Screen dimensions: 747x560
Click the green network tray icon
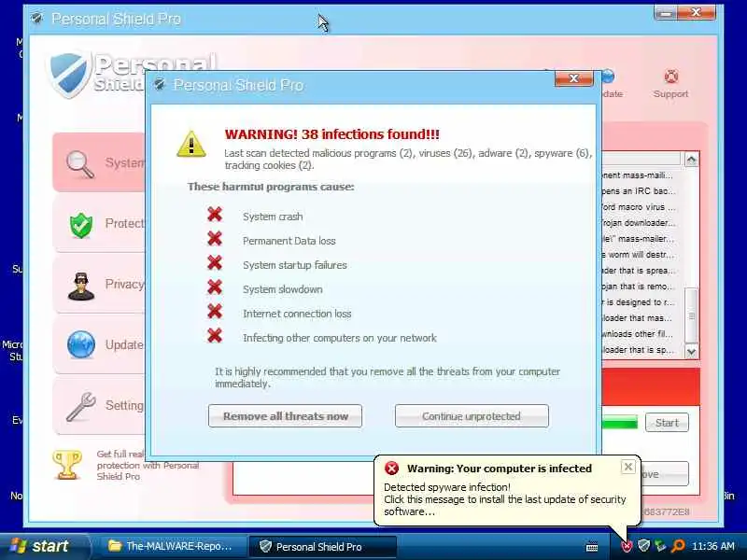click(661, 546)
